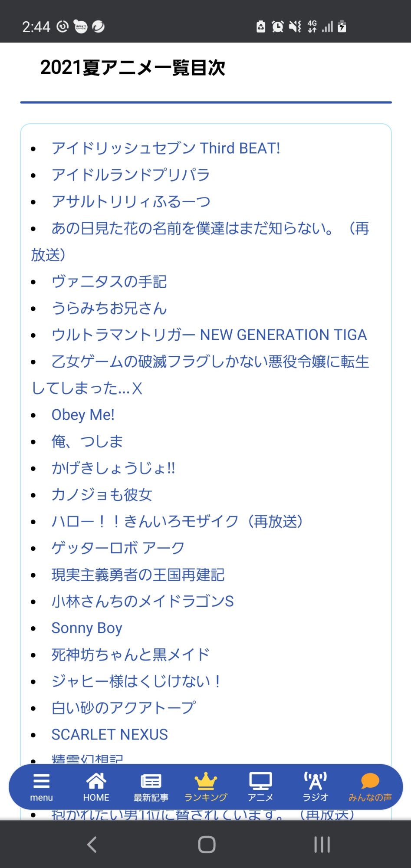Open the Android recent apps button
The width and height of the screenshot is (411, 868).
coord(322,845)
